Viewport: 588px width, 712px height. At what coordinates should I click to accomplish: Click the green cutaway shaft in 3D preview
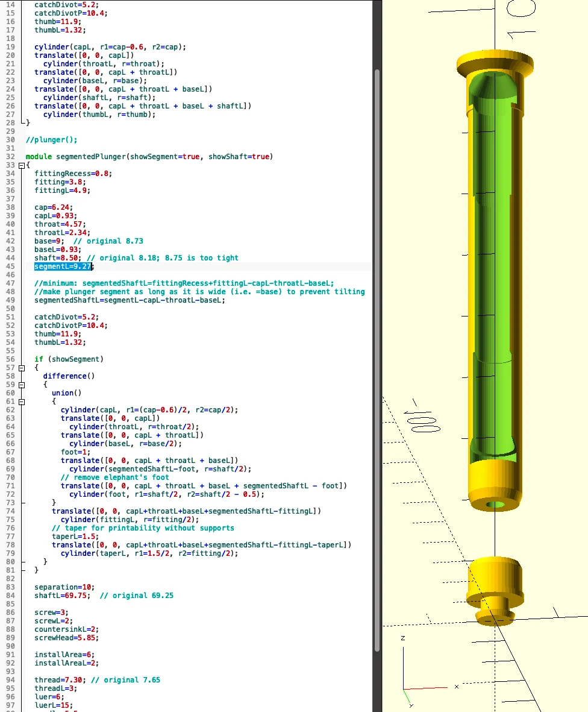[x=495, y=268]
